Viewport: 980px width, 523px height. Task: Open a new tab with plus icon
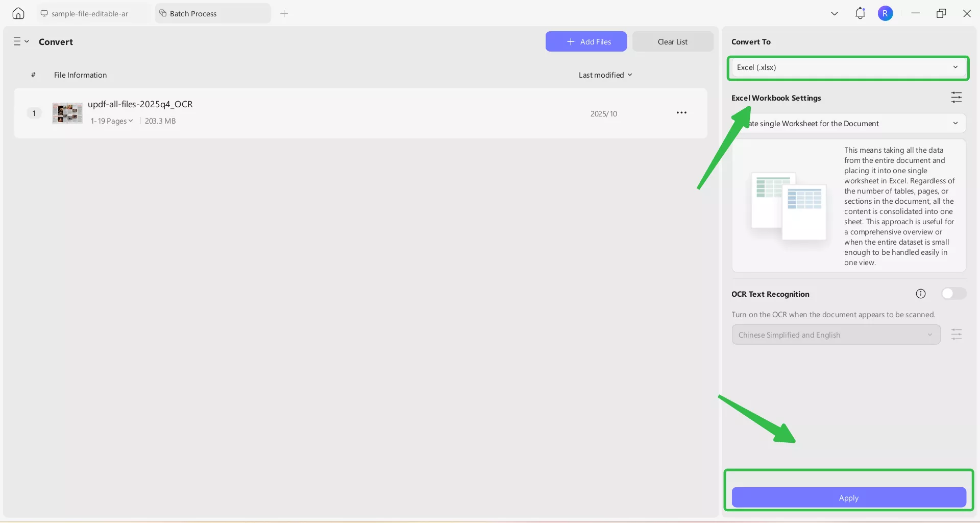(x=284, y=14)
